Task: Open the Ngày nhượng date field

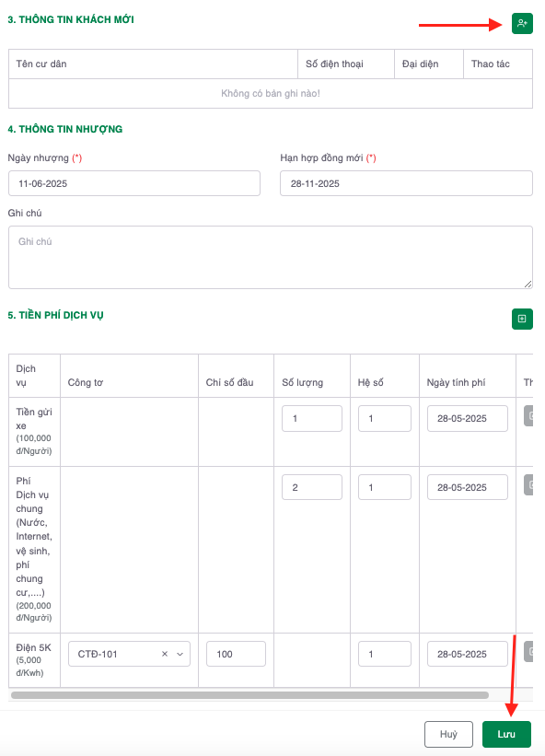Action: (134, 183)
